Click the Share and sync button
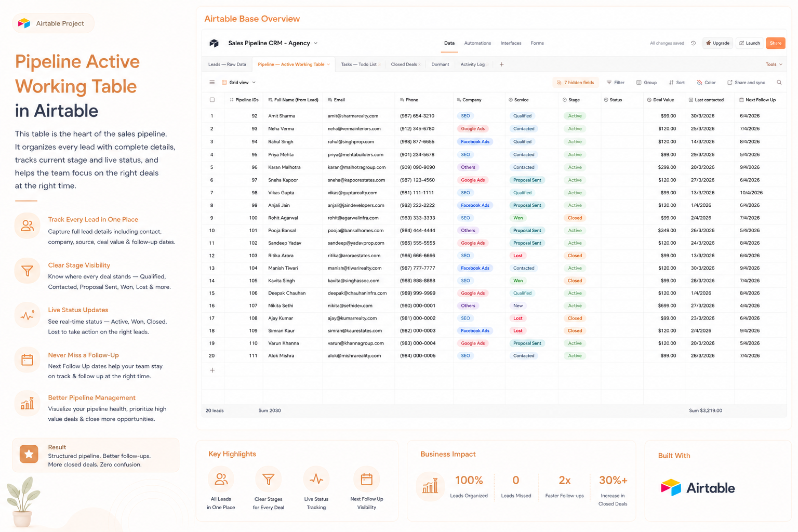The image size is (798, 532). tap(746, 83)
